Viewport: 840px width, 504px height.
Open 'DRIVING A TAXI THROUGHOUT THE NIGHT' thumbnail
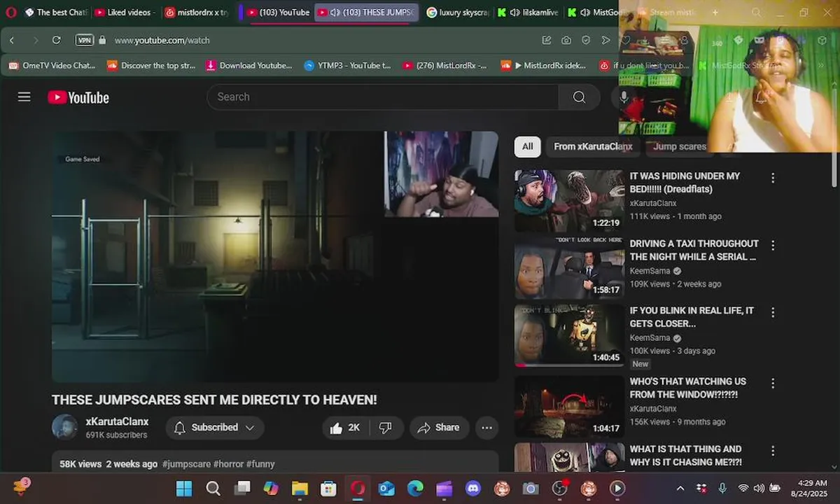point(569,268)
